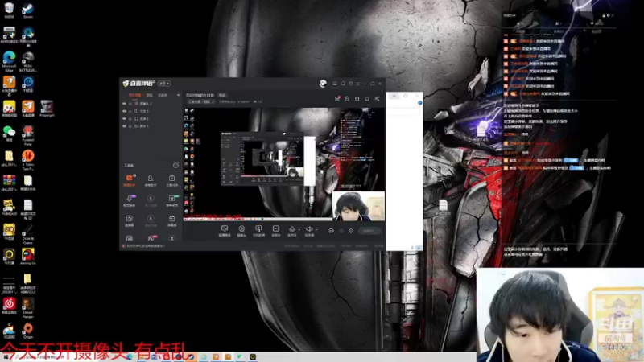The height and width of the screenshot is (362, 644).
Task: Open the first tool in toolbox third row
Action: point(130,220)
